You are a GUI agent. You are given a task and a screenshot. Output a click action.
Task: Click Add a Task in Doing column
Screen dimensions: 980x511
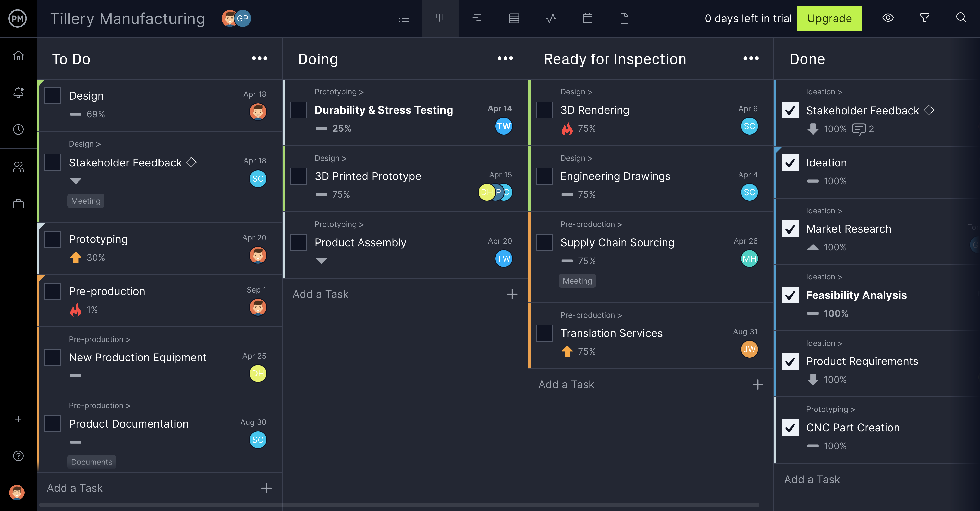click(320, 294)
